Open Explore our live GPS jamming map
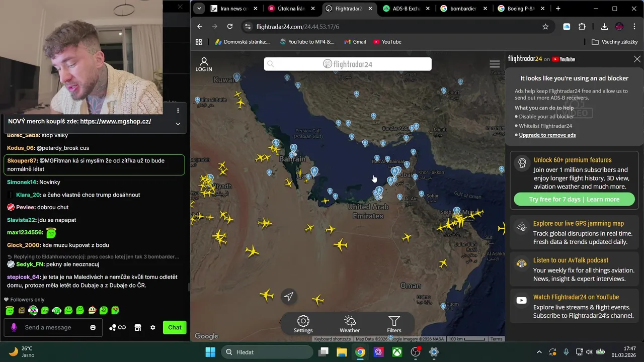This screenshot has height=362, width=644. tap(574, 232)
